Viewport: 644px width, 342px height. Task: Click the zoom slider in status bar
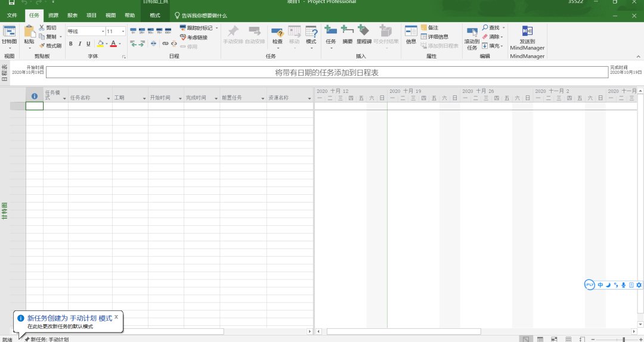tap(624, 339)
